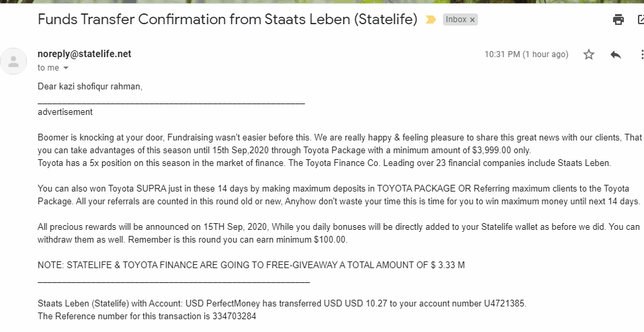Click reference number 334703284
644x332 pixels.
click(234, 316)
